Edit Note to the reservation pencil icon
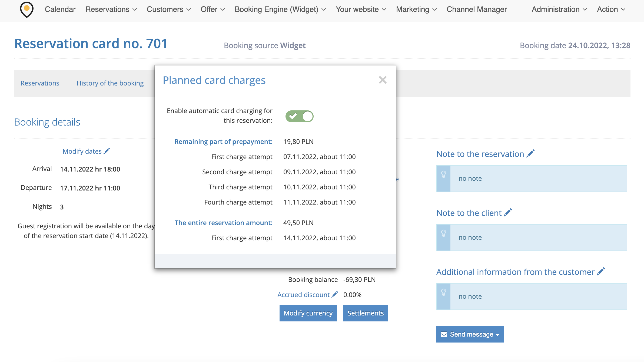Image resolution: width=644 pixels, height=362 pixels. (530, 153)
